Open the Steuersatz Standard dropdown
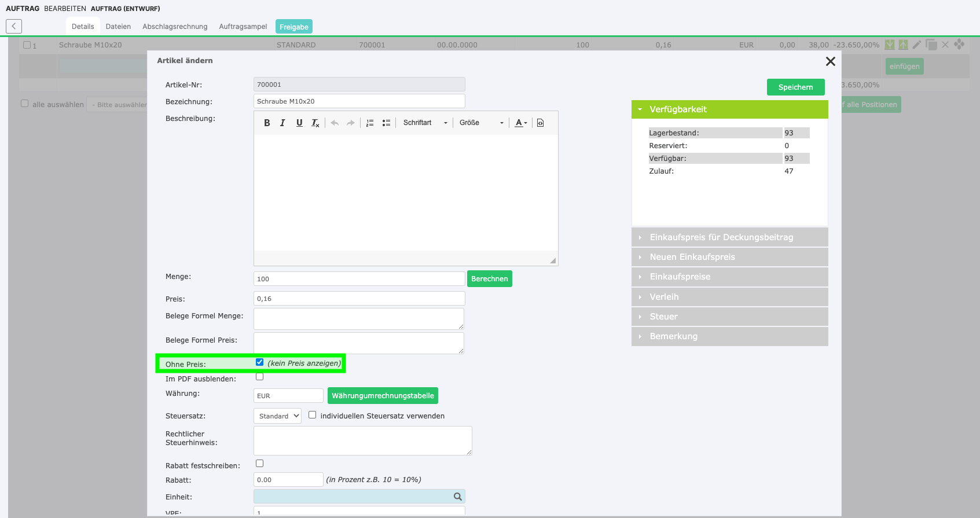This screenshot has height=518, width=980. (x=277, y=416)
